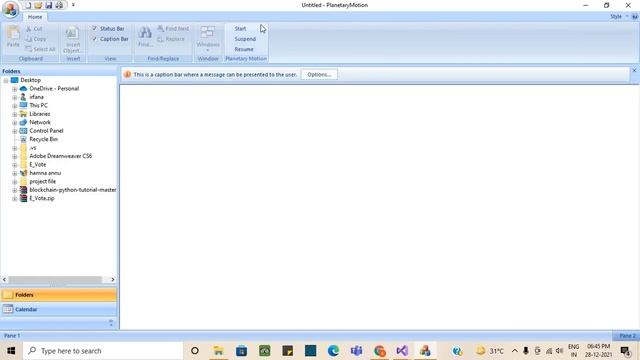640x360 pixels.
Task: Select blockchain-python-tutorial-master item
Action: [72, 190]
